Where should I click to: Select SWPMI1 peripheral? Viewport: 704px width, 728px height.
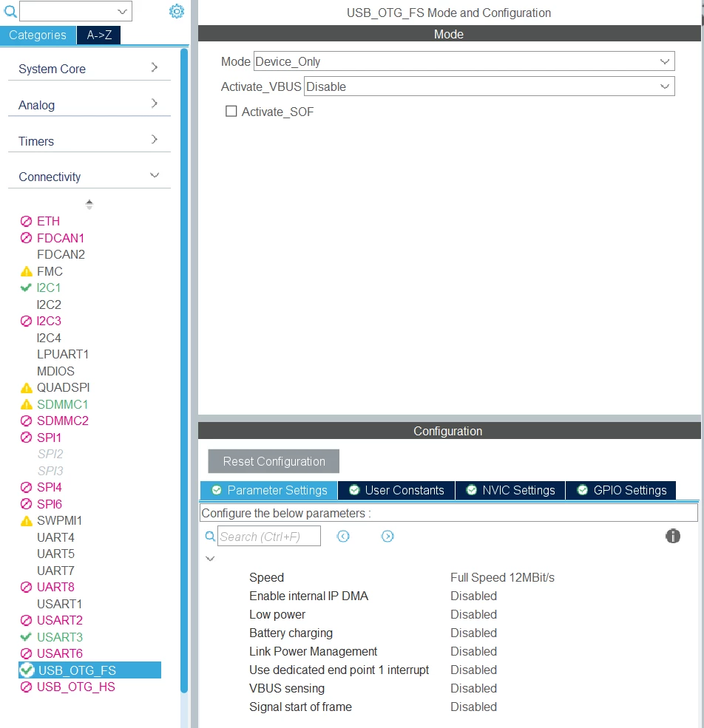[59, 520]
